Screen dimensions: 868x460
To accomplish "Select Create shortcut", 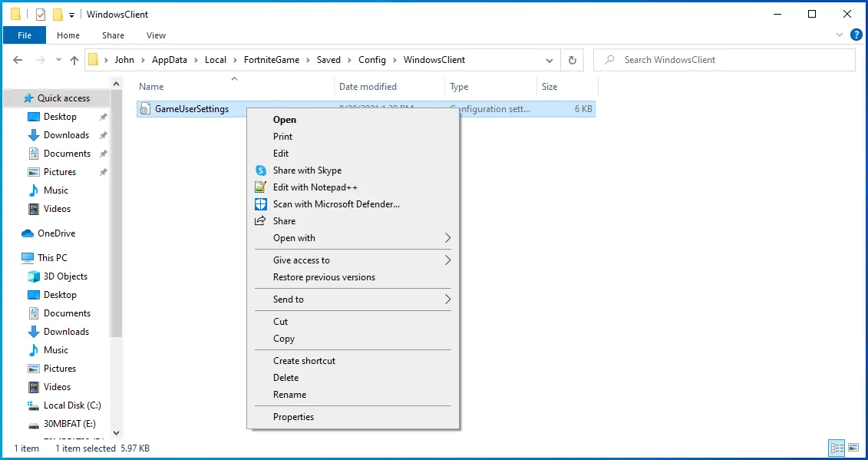I will coord(352,361).
